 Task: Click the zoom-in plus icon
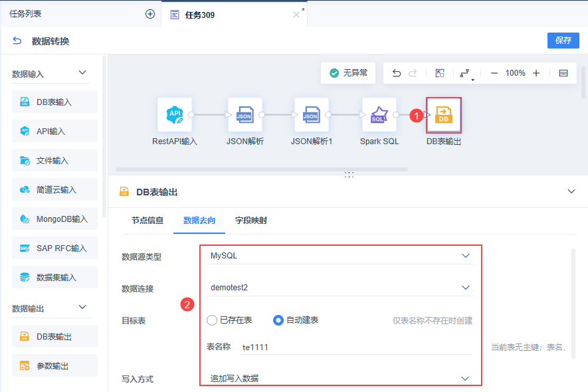tap(536, 73)
